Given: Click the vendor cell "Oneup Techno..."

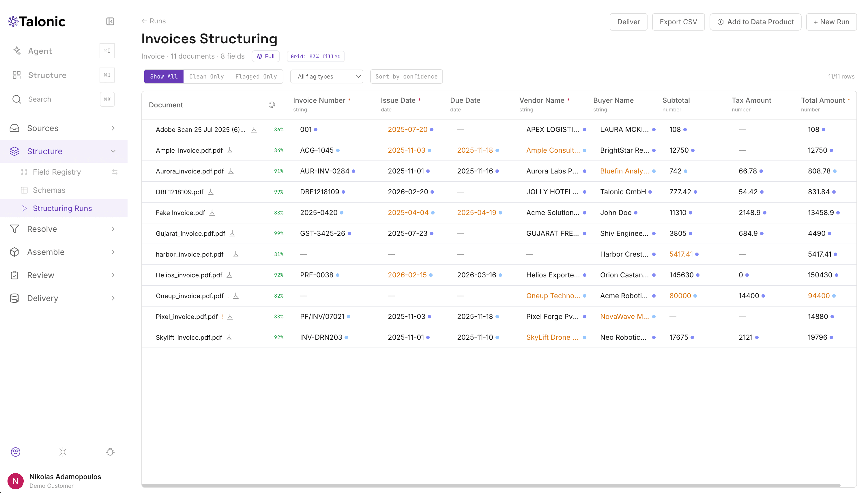Looking at the screenshot, I should coord(553,296).
